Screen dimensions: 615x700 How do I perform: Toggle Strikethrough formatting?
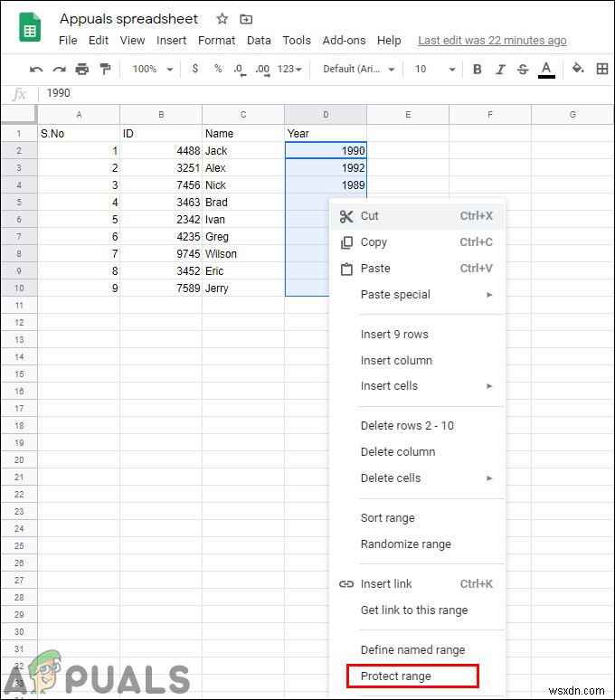pyautogui.click(x=523, y=70)
